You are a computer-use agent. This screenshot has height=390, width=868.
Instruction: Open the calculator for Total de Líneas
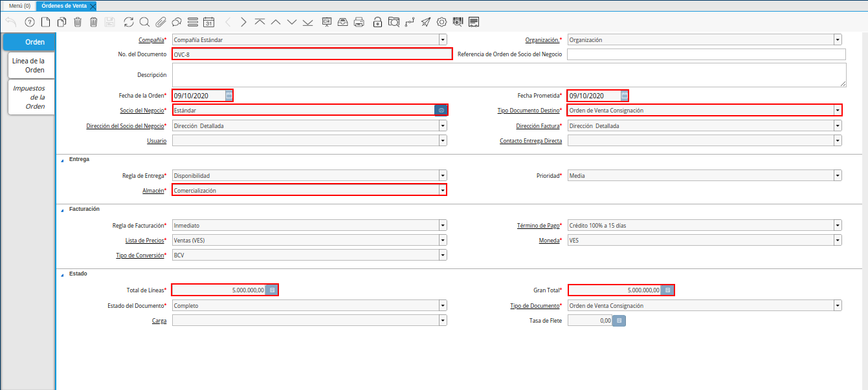pos(273,290)
